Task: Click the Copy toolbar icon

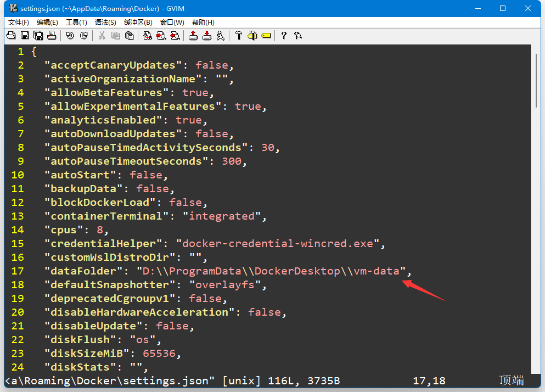Action: [x=115, y=36]
